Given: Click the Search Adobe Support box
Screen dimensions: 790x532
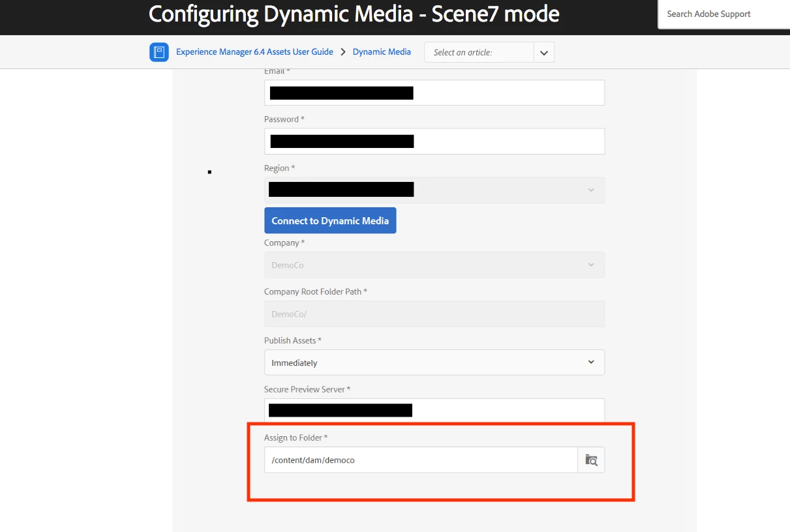Looking at the screenshot, I should [724, 14].
